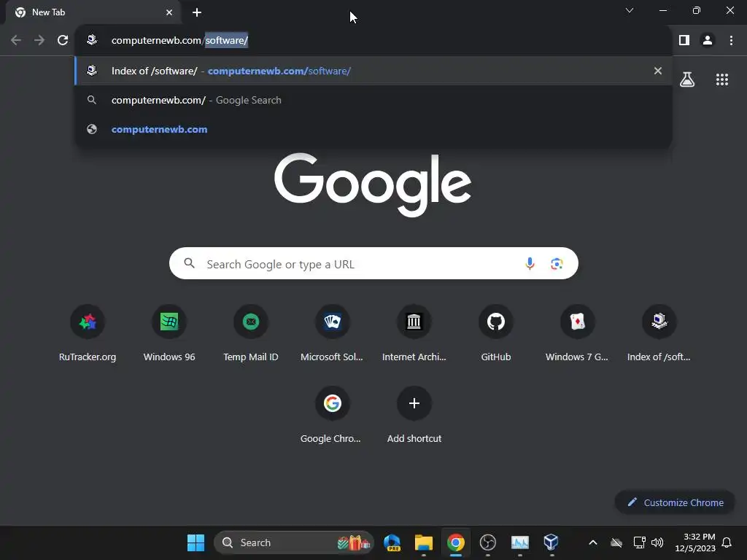Open the Windows Start menu
This screenshot has width=747, height=560.
(196, 542)
